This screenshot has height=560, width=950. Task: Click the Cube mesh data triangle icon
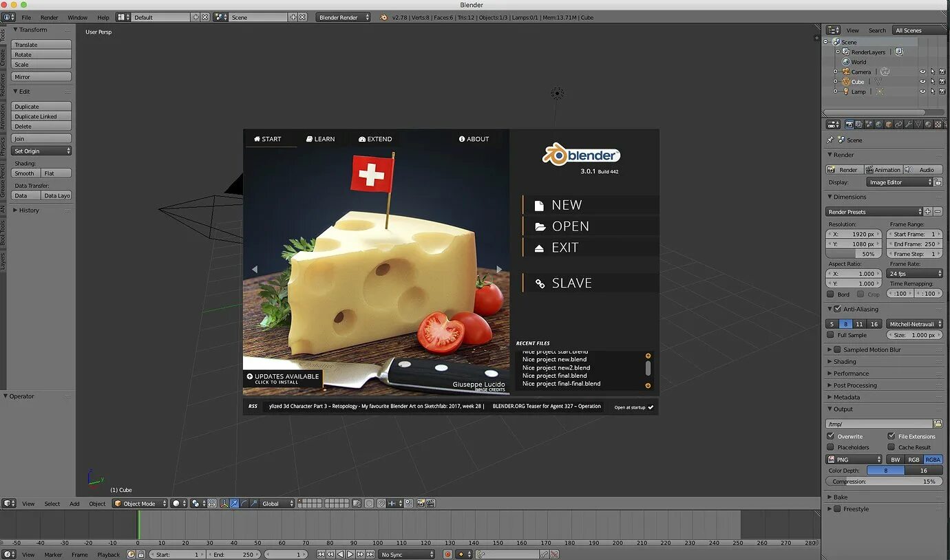click(x=878, y=81)
